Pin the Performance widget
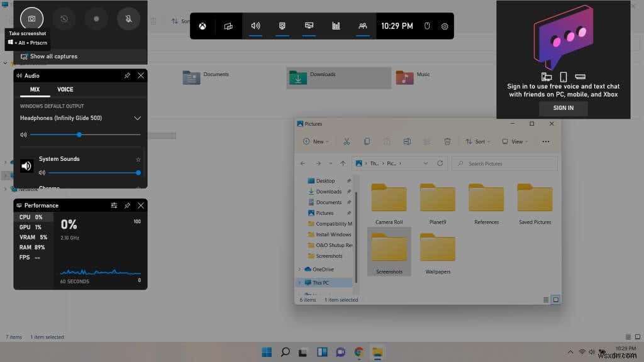 click(x=128, y=205)
